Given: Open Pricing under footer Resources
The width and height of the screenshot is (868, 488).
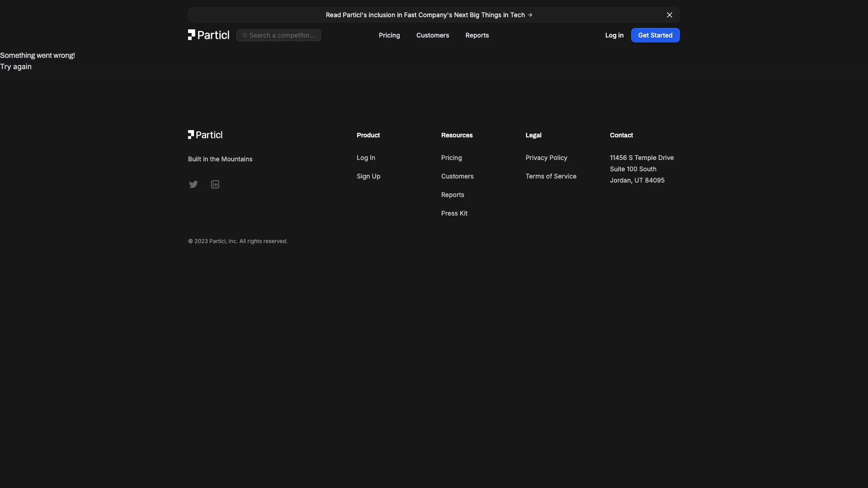Looking at the screenshot, I should [x=452, y=158].
